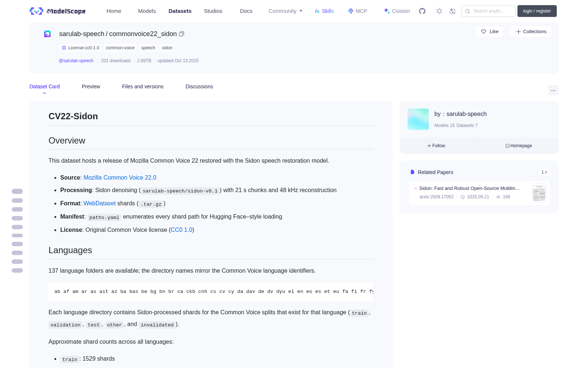
Task: Click the arxiv:2509.17052 identifier
Action: pos(437,197)
